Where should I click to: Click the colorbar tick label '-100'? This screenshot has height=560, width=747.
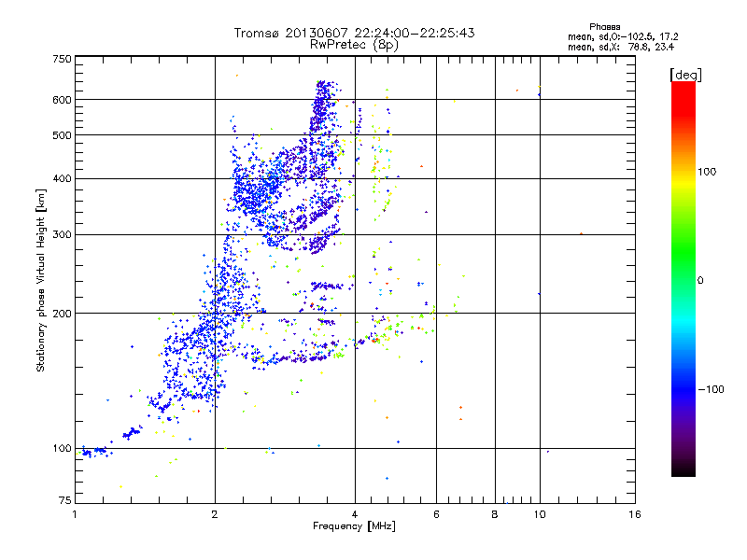coord(712,389)
